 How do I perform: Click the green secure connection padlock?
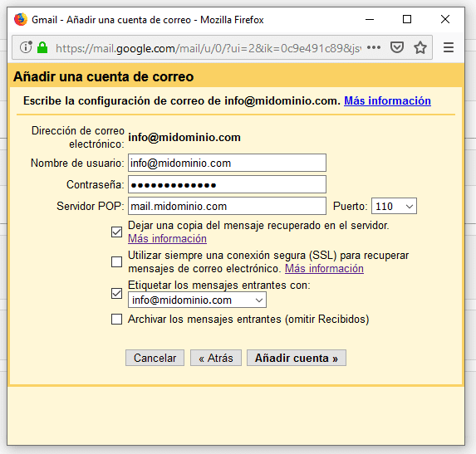pyautogui.click(x=42, y=47)
